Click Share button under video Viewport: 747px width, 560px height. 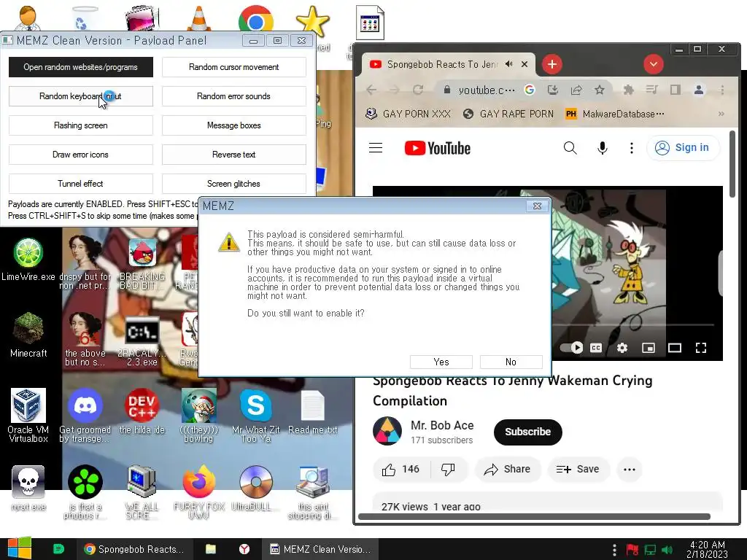pyautogui.click(x=508, y=470)
